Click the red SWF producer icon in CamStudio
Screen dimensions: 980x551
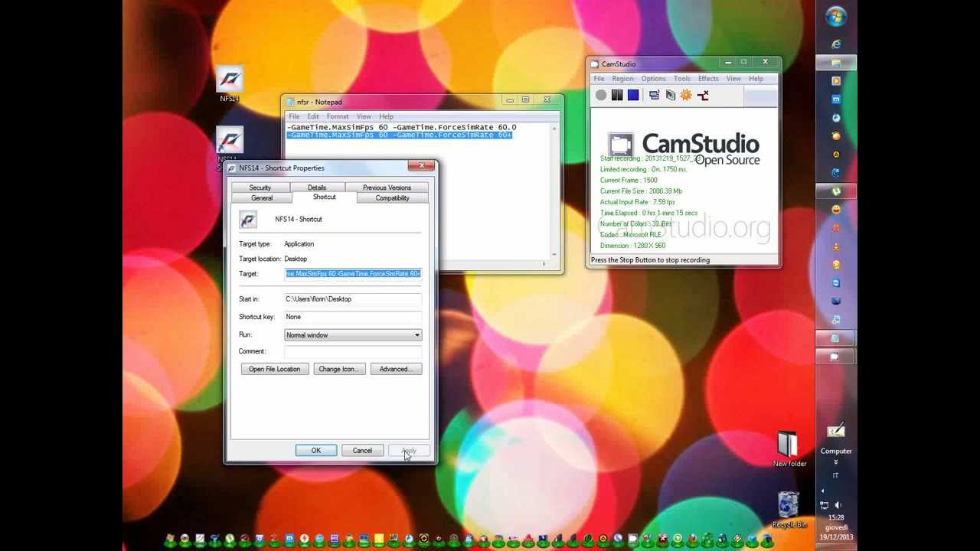pos(703,95)
